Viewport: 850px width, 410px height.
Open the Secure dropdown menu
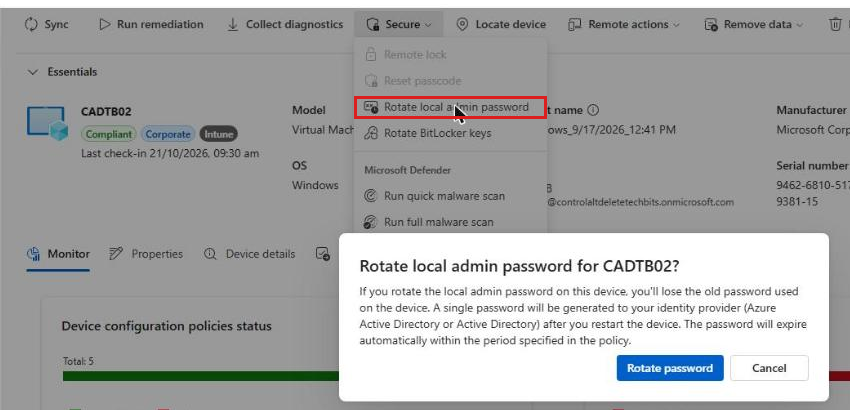pos(398,24)
